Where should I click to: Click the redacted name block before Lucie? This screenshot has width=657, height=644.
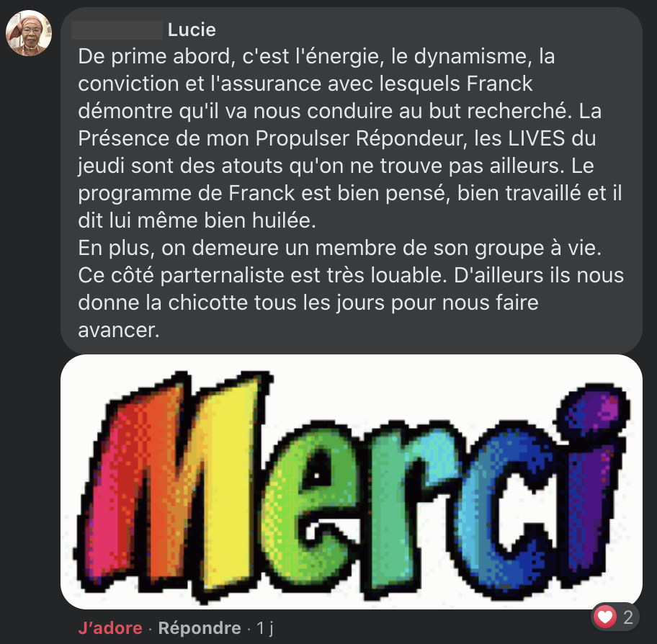point(117,30)
